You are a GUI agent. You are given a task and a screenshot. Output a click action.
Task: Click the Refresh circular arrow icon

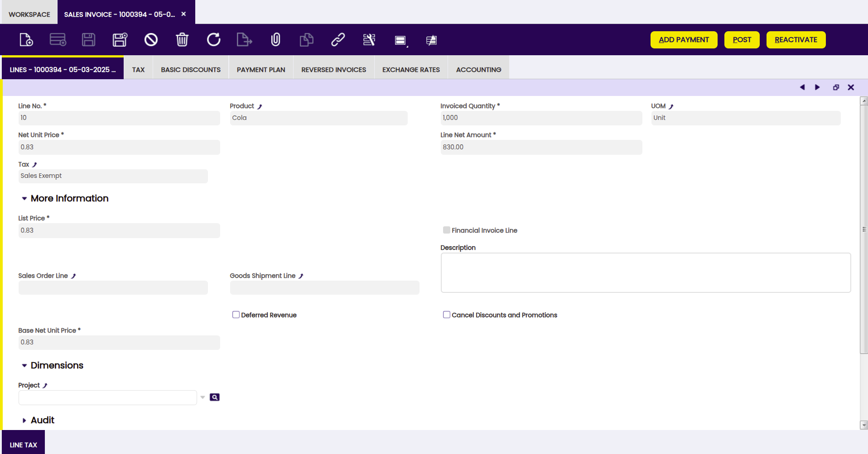coord(213,40)
